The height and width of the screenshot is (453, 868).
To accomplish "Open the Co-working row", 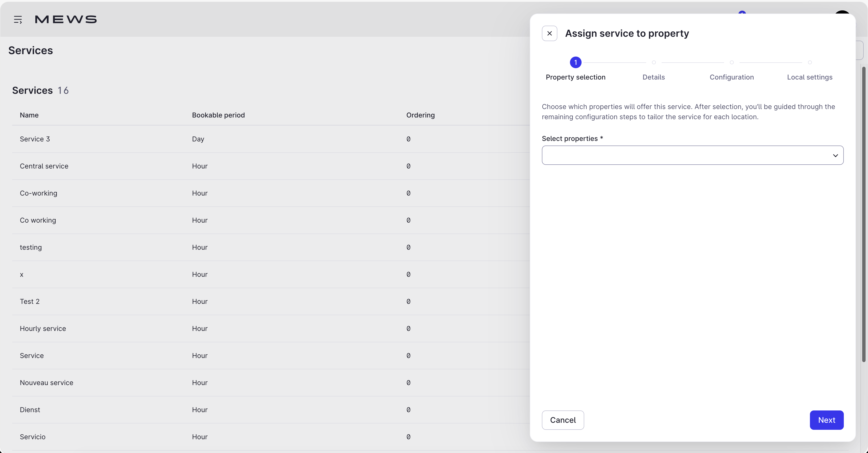I will [271, 193].
